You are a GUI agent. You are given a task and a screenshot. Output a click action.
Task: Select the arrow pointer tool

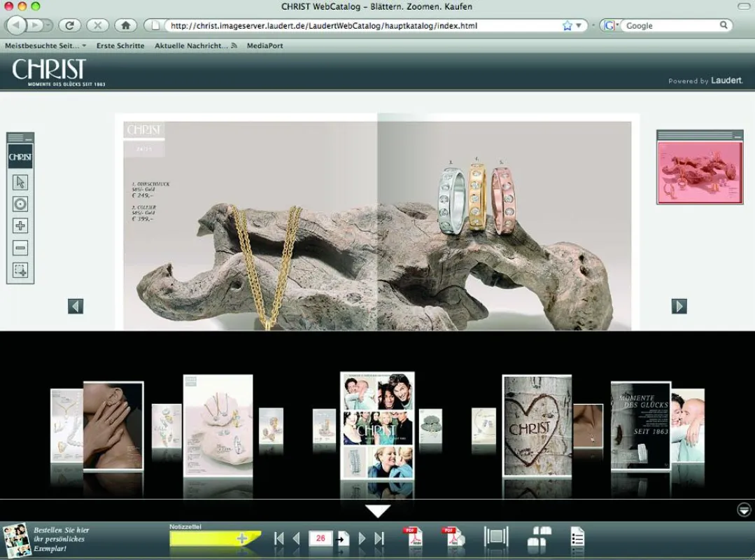click(x=20, y=182)
